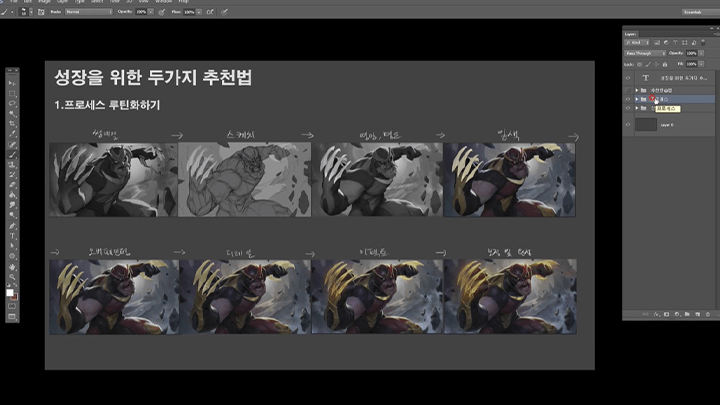Expand the first group folder arrow
Image resolution: width=720 pixels, height=405 pixels.
[637, 90]
